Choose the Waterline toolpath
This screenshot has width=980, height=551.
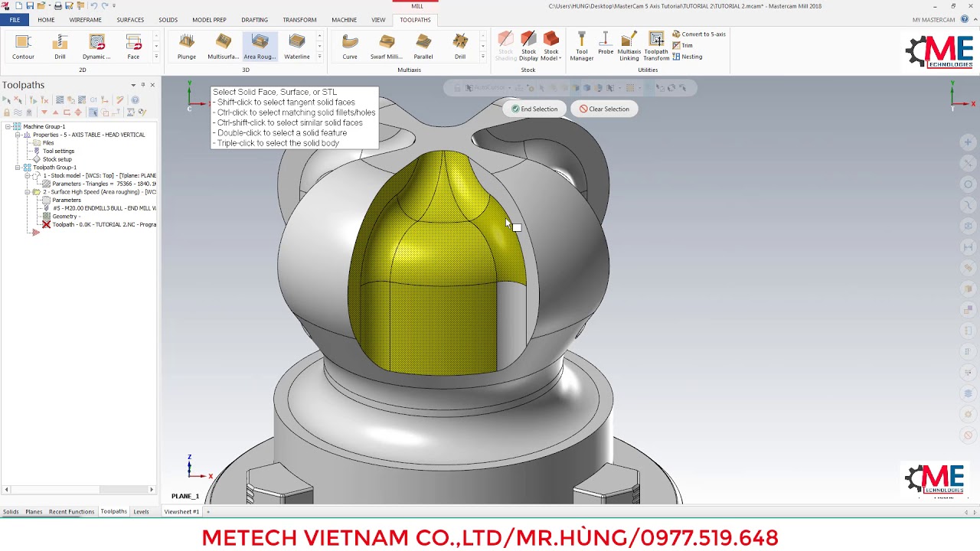pyautogui.click(x=297, y=47)
